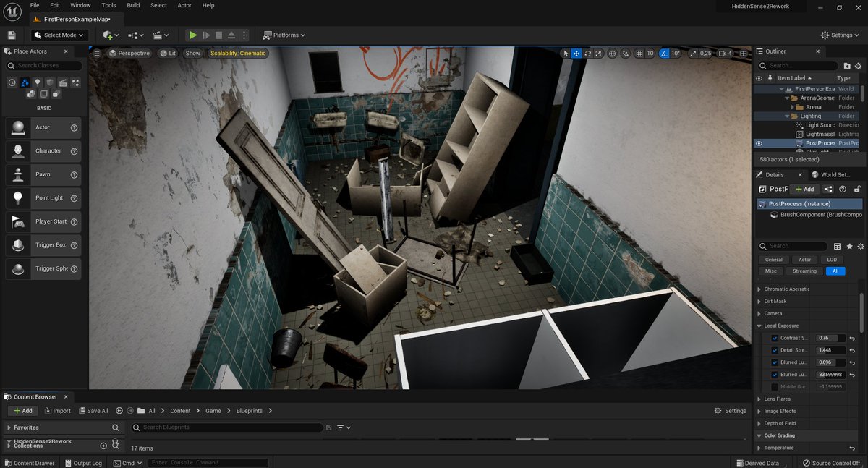The image size is (868, 468).
Task: Expand the Arena folder in the Outliner
Action: tap(793, 106)
